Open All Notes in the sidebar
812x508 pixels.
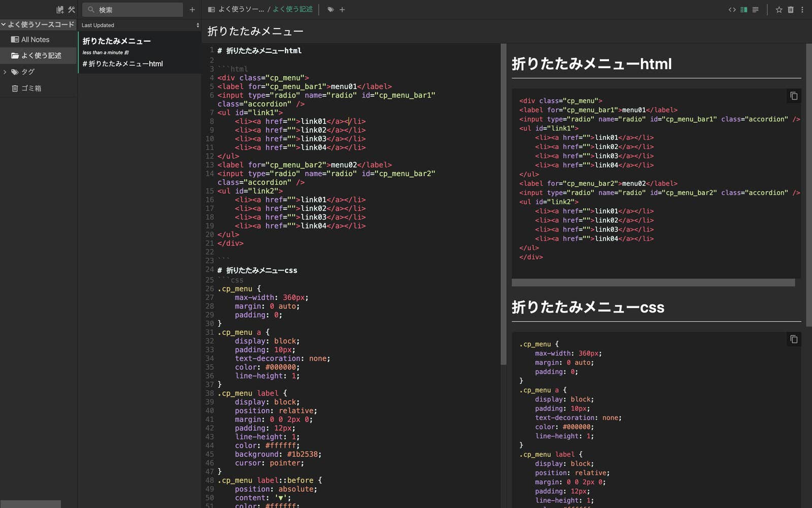(x=39, y=40)
